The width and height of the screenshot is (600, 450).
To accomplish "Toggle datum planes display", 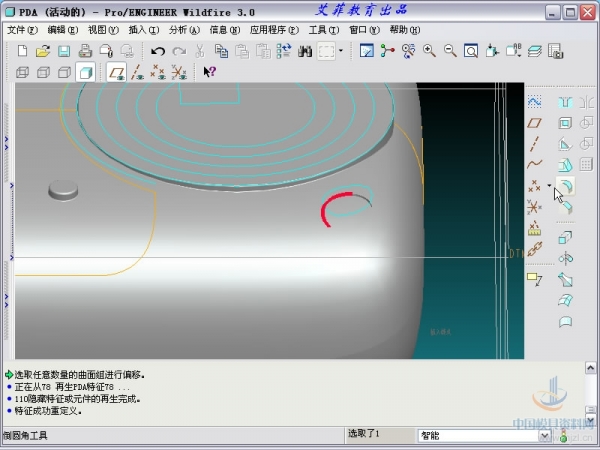I will coord(116,72).
